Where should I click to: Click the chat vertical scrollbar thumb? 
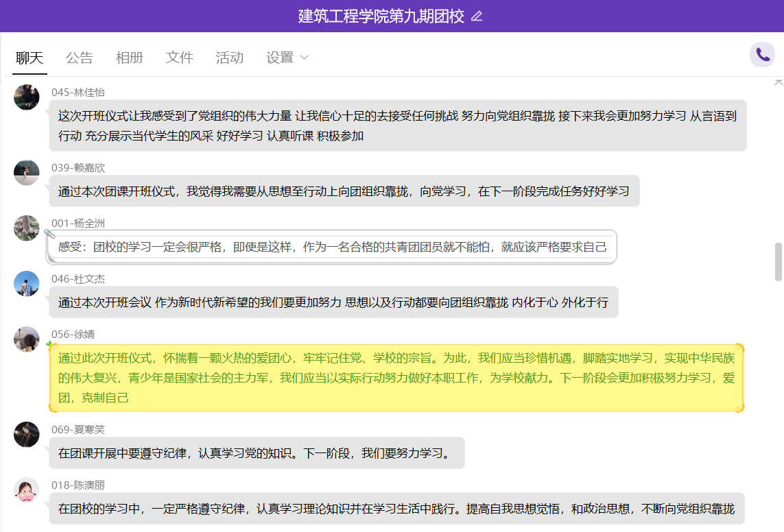tap(778, 261)
